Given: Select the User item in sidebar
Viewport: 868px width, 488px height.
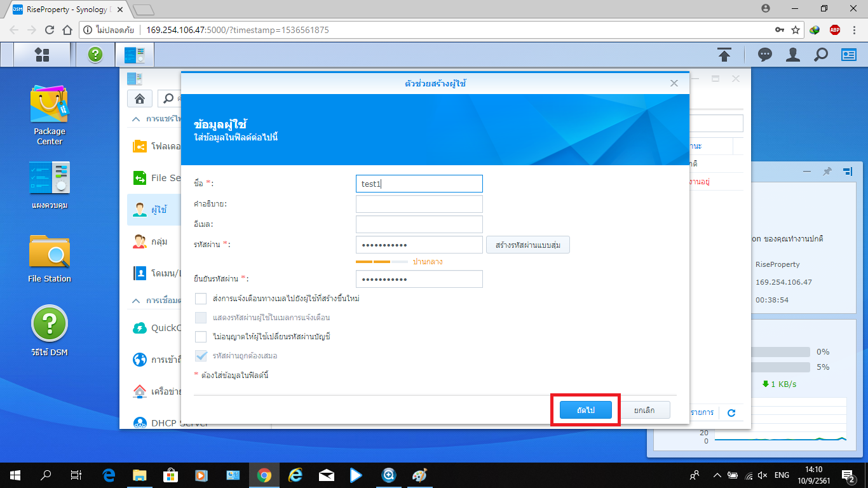Looking at the screenshot, I should [x=159, y=210].
